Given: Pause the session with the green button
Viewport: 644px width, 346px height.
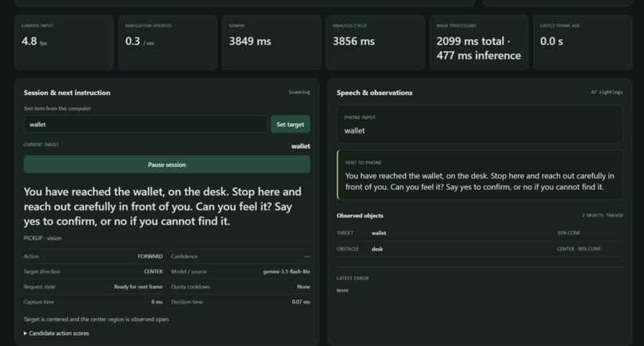Looking at the screenshot, I should tap(167, 165).
